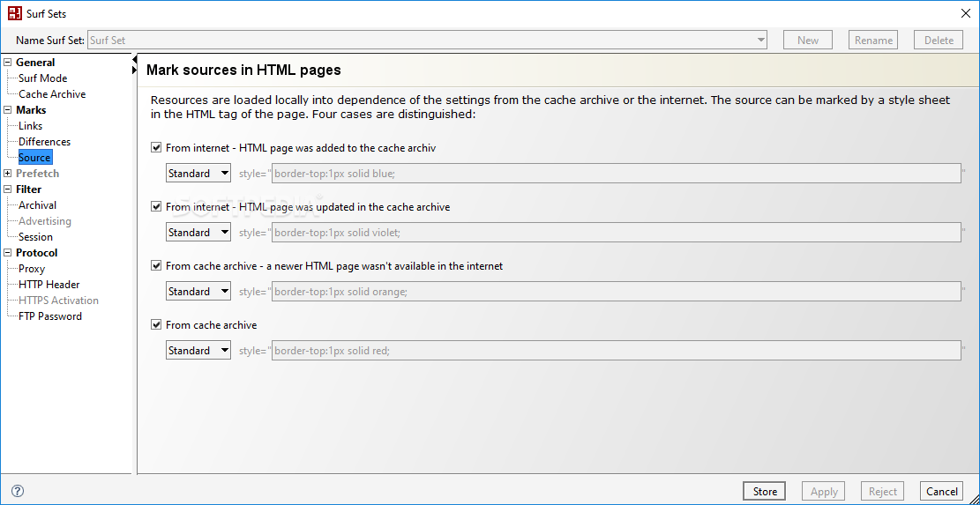This screenshot has height=505, width=980.
Task: Go to HTTP Header settings
Action: coord(49,285)
